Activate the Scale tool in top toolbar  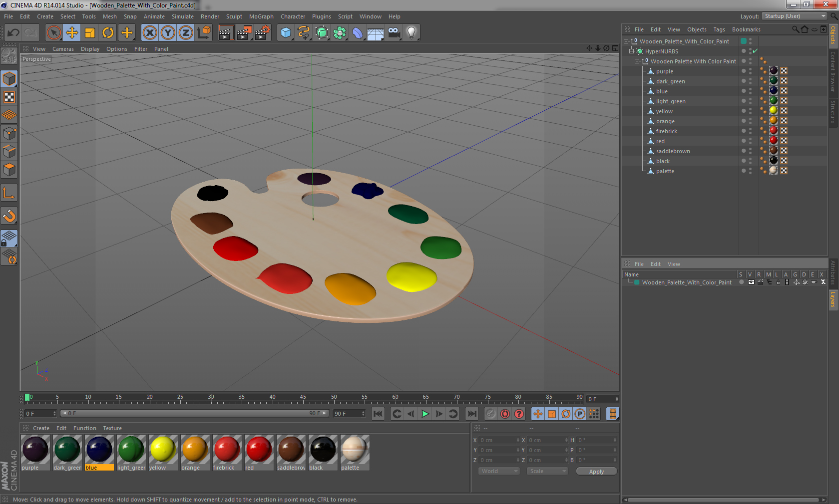tap(90, 33)
